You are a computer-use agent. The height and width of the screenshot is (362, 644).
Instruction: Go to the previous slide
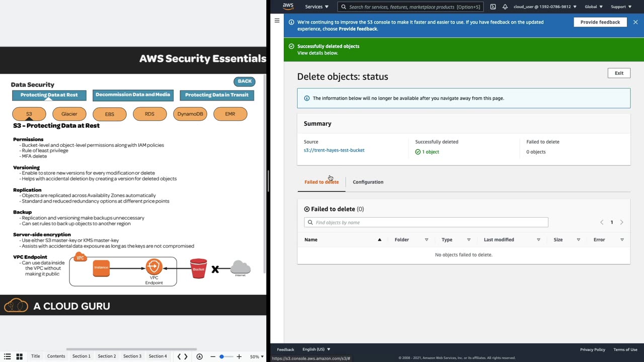(x=179, y=356)
